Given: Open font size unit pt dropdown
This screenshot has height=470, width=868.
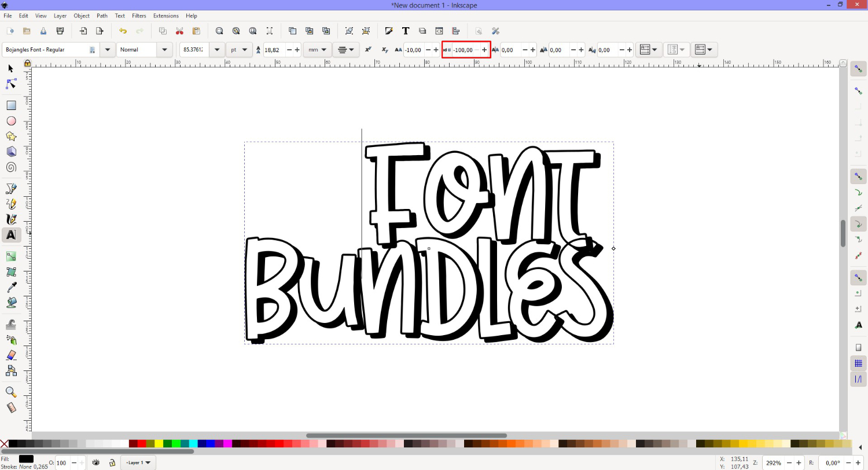Looking at the screenshot, I should [240, 50].
